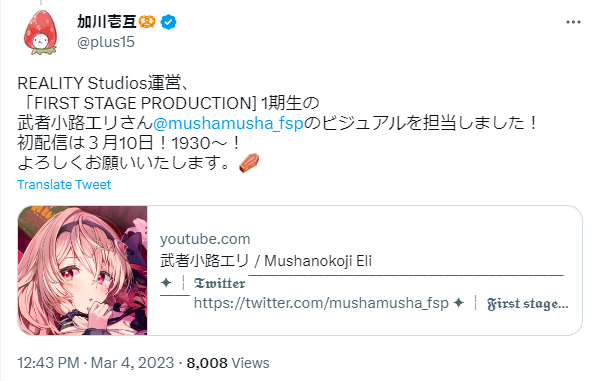Click the coffin emoji in the tweet

click(249, 163)
